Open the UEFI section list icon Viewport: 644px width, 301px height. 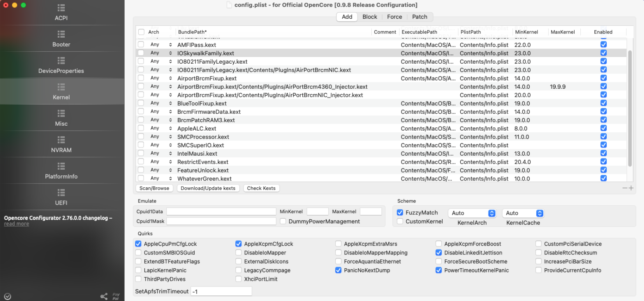click(61, 193)
